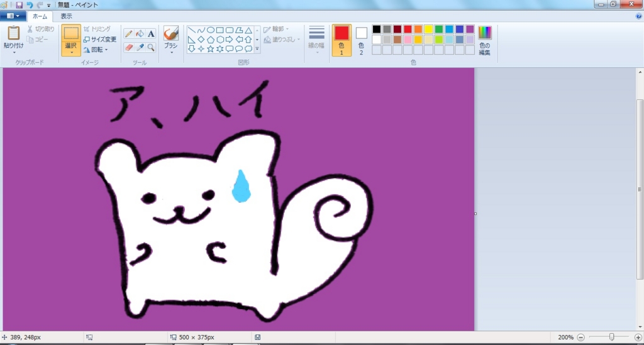The height and width of the screenshot is (345, 644).
Task: Choose the five-point star shape
Action: coord(210,49)
